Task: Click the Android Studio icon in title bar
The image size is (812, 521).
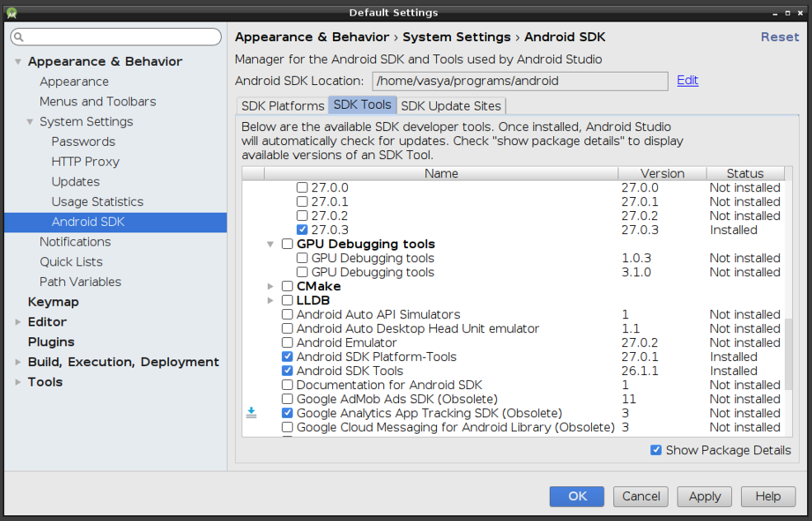Action: pos(12,12)
